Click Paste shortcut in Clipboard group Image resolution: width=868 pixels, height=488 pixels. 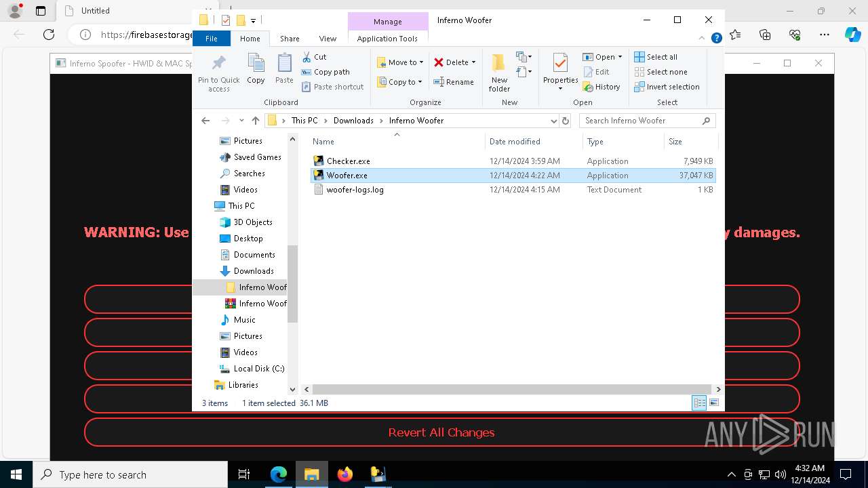(x=332, y=87)
